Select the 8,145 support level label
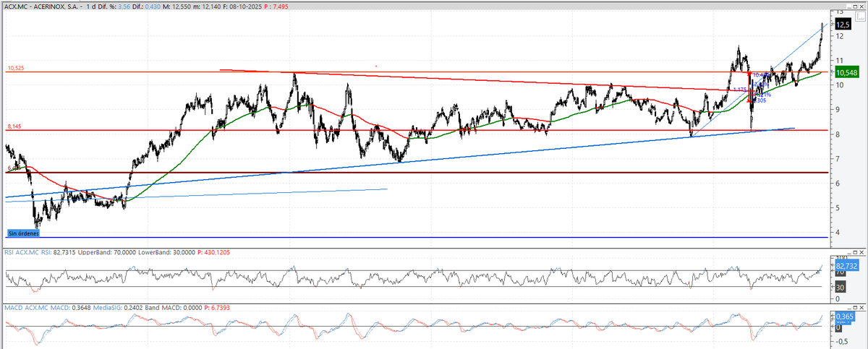Image resolution: width=868 pixels, height=349 pixels. pos(14,126)
